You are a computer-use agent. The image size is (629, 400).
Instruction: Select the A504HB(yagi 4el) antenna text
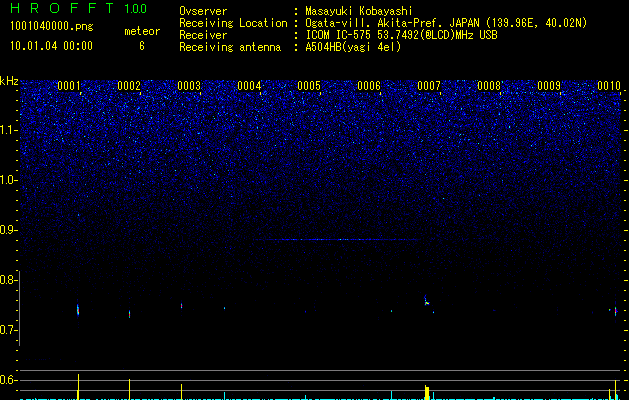tap(353, 47)
